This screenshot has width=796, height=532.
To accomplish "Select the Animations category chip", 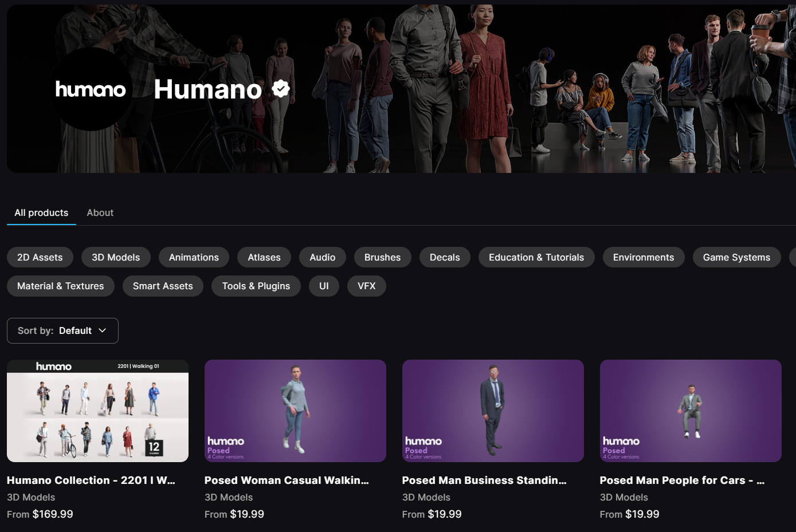I will click(x=194, y=257).
